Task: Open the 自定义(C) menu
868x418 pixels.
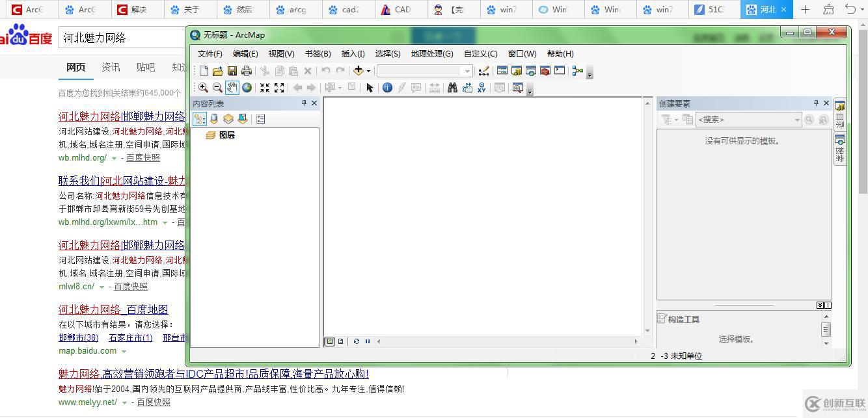Action: tap(480, 54)
